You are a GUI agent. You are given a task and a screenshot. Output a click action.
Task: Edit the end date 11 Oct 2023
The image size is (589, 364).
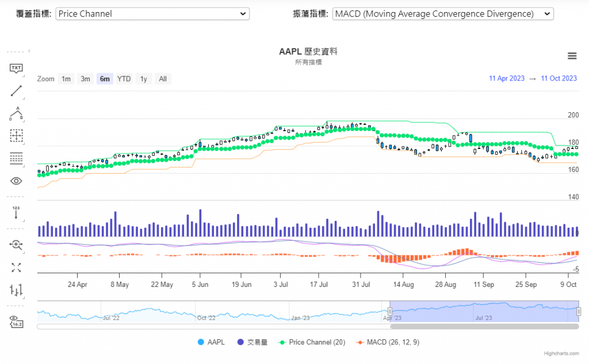pos(559,78)
